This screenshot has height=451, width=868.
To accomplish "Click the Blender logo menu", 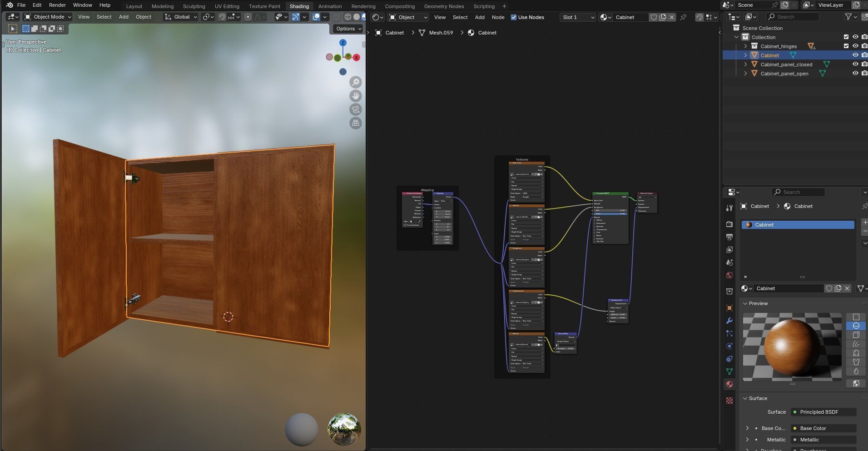I will click(9, 5).
